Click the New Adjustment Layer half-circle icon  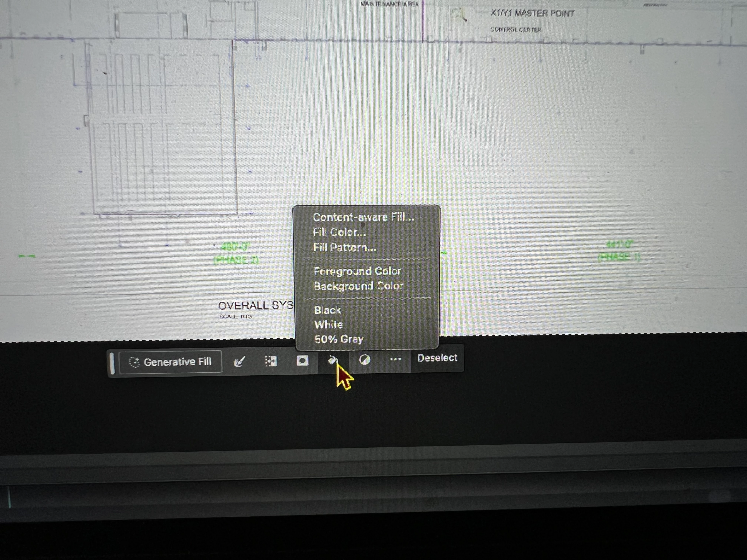click(x=364, y=360)
